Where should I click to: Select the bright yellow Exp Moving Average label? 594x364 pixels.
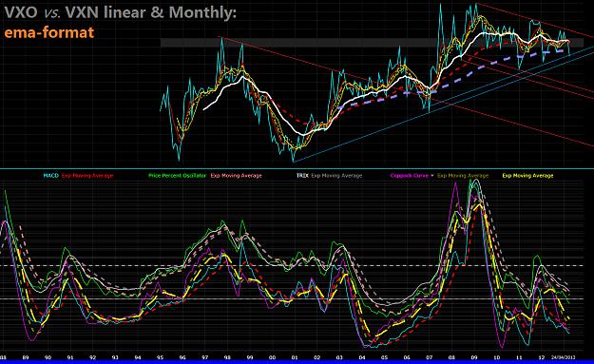click(x=527, y=176)
